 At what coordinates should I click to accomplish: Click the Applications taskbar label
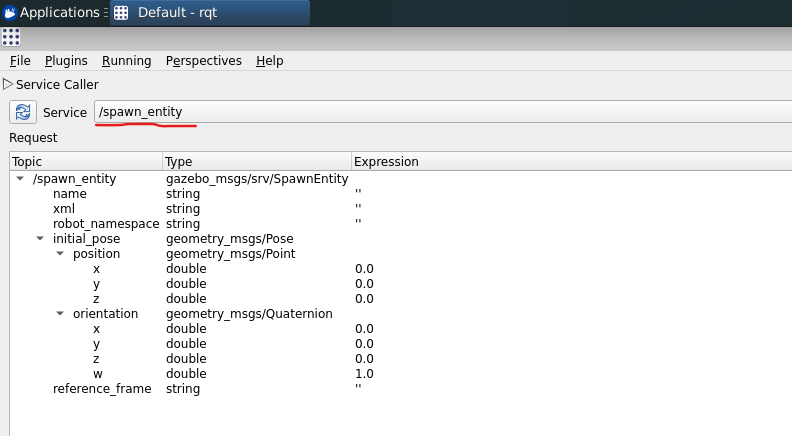pyautogui.click(x=60, y=13)
